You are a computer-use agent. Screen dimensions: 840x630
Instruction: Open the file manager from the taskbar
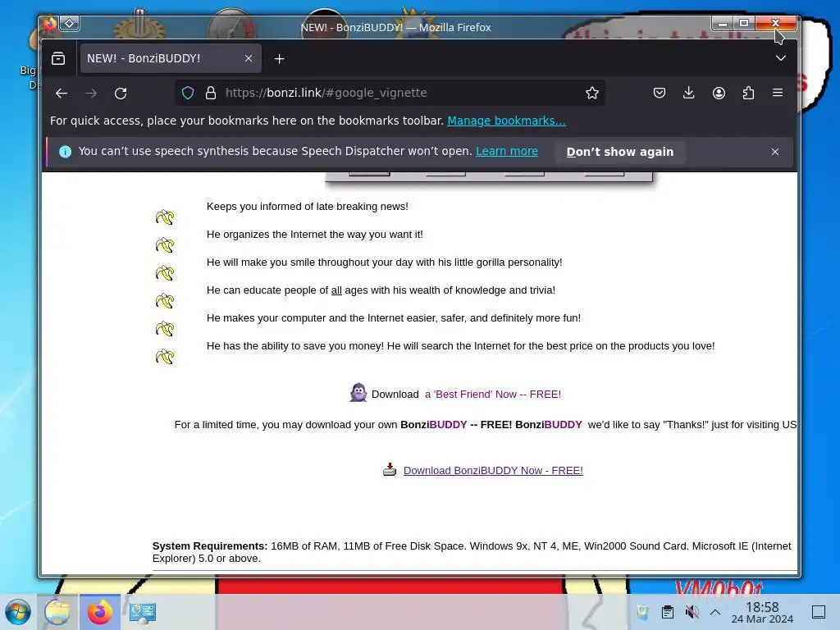click(57, 612)
